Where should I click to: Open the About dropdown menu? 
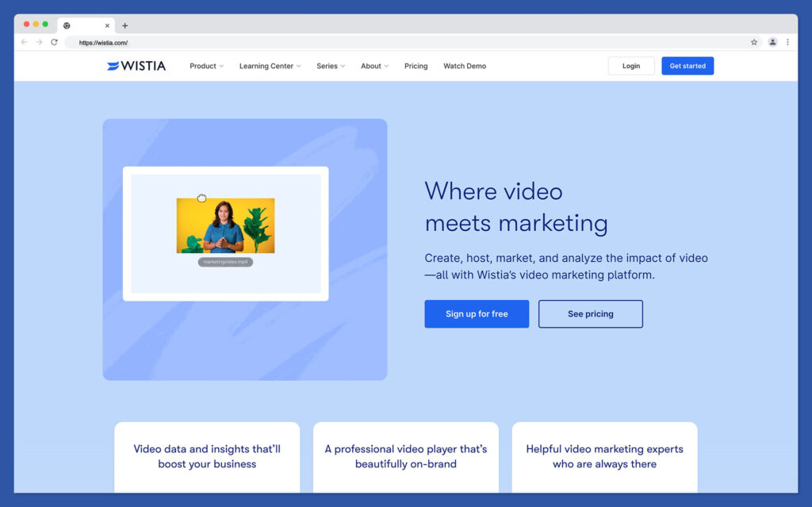pyautogui.click(x=374, y=66)
